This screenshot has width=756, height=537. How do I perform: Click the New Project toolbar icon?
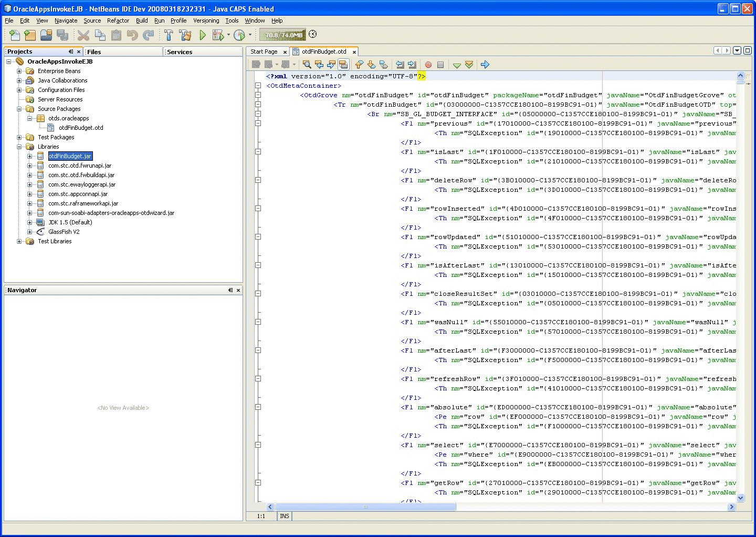point(30,35)
